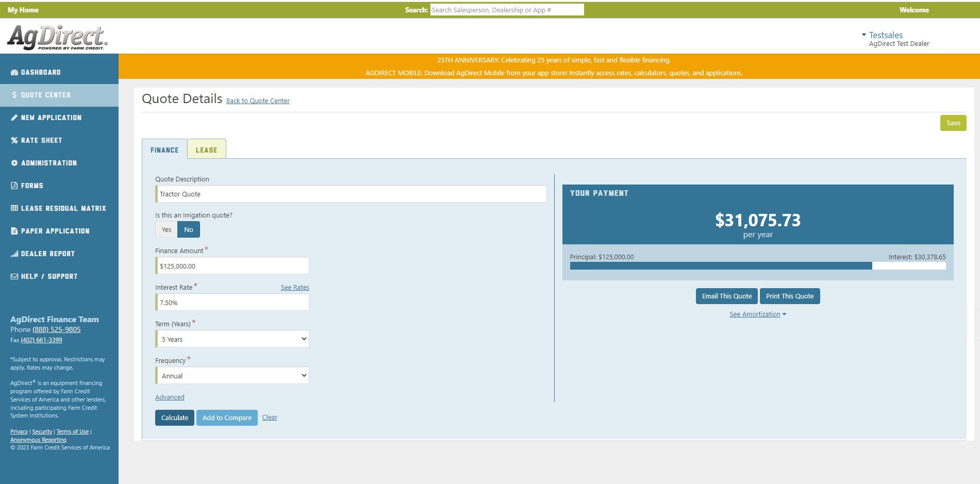Click the Interest: $30,378.65 text

(x=917, y=257)
